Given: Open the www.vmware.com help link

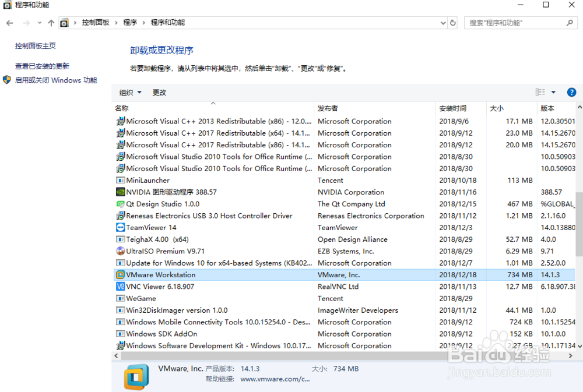Looking at the screenshot, I should (x=275, y=379).
